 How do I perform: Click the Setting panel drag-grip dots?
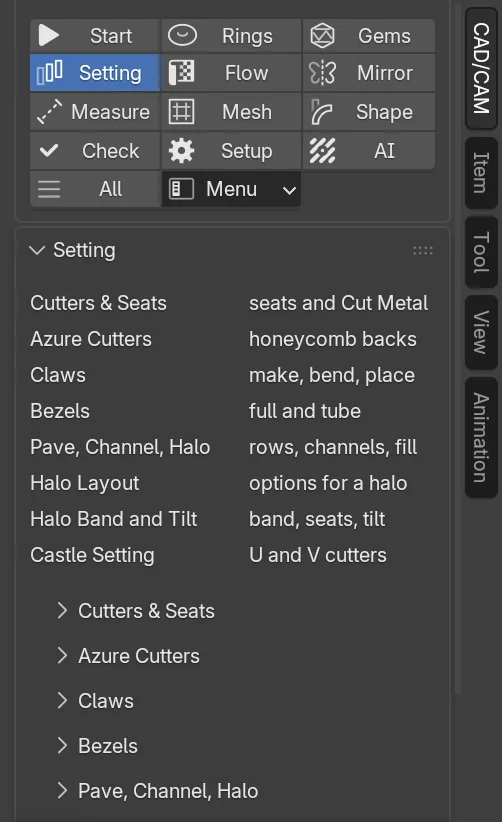point(423,251)
